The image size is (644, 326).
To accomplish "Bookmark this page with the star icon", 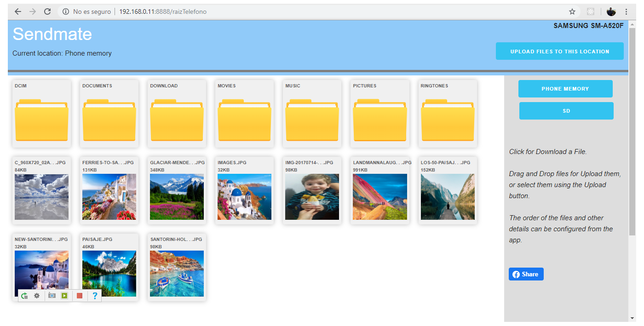I will pos(572,11).
